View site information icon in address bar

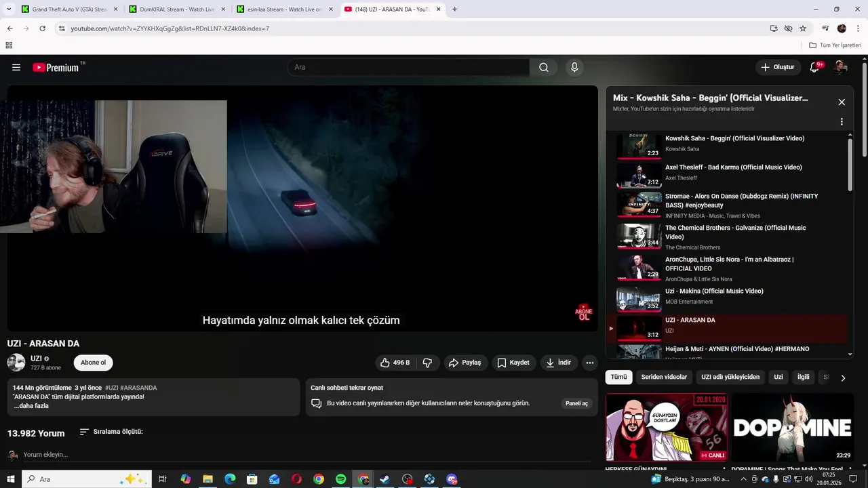62,28
